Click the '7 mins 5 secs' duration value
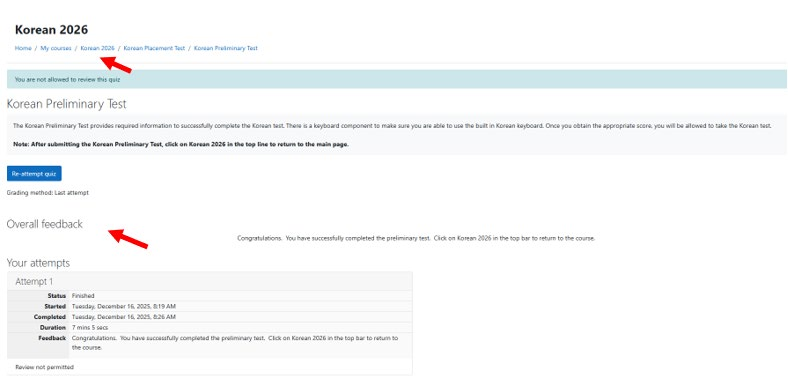Image resolution: width=788 pixels, height=382 pixels. pyautogui.click(x=90, y=327)
